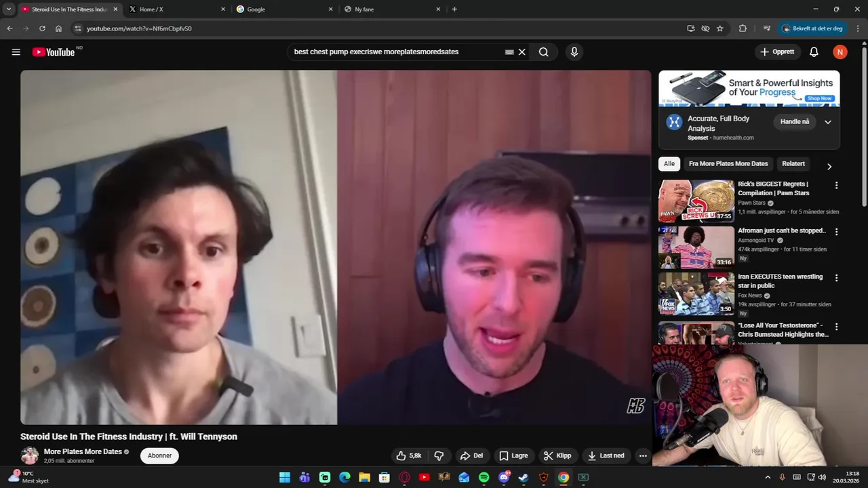Viewport: 868px width, 488px height.
Task: Reload the YouTube page
Action: [42, 28]
